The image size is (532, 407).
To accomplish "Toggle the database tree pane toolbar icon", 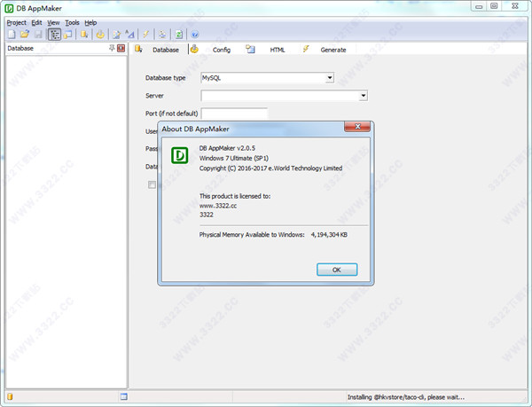I will (x=54, y=35).
